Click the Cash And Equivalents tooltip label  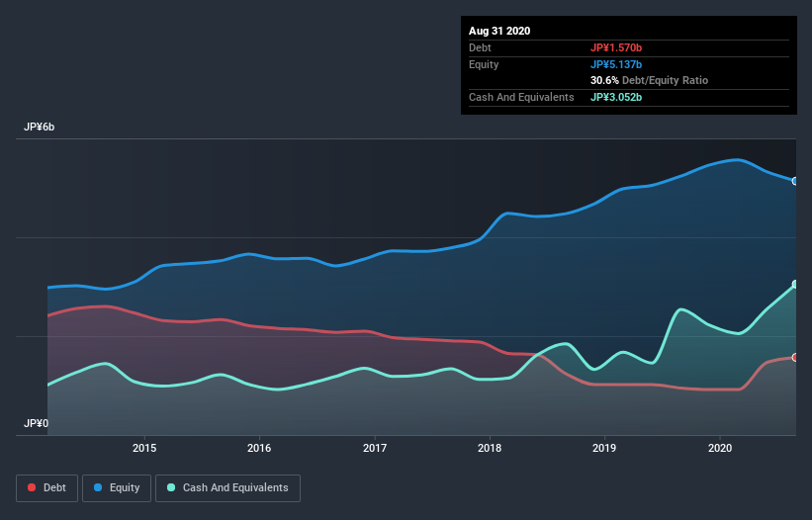click(521, 97)
